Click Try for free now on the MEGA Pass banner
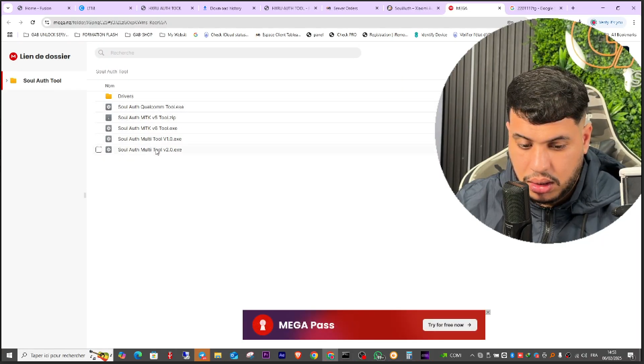Screen dimensions: 644x364 click(450, 325)
